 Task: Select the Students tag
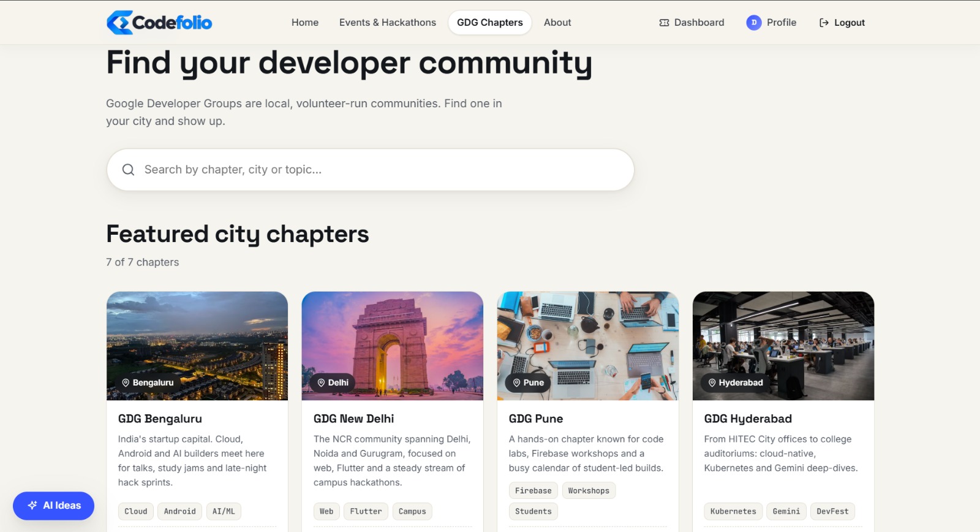coord(533,511)
